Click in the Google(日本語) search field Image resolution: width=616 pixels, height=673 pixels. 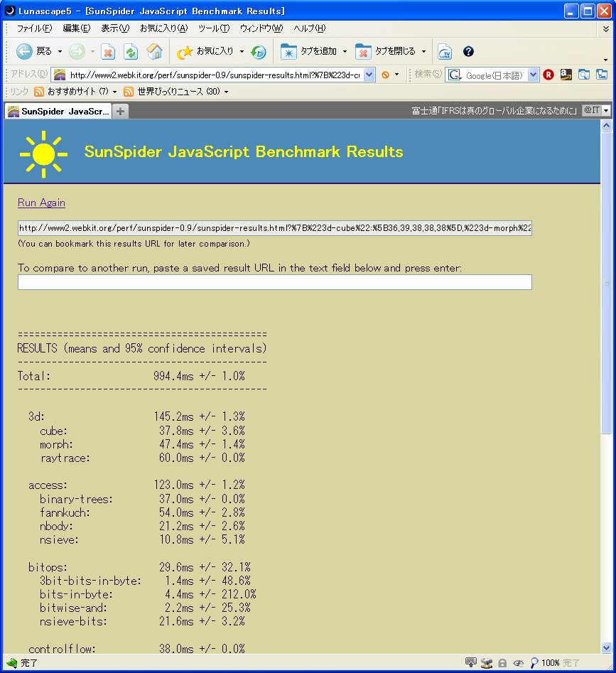click(495, 75)
